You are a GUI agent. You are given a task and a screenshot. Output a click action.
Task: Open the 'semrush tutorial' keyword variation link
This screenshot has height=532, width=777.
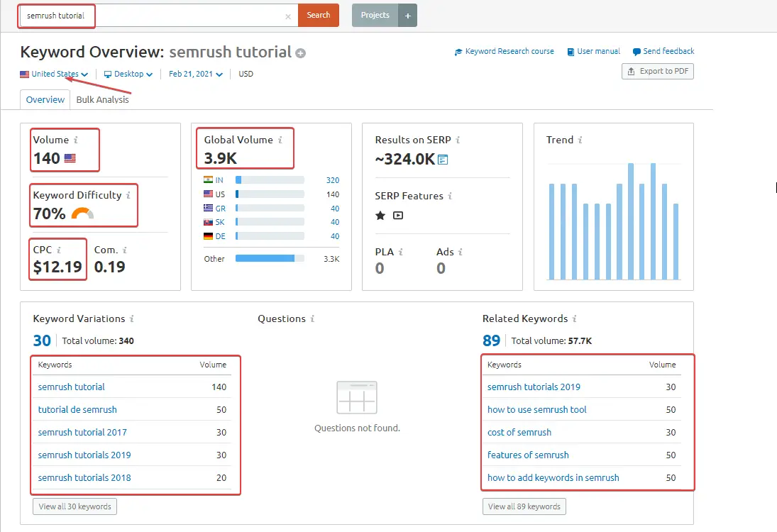click(72, 387)
